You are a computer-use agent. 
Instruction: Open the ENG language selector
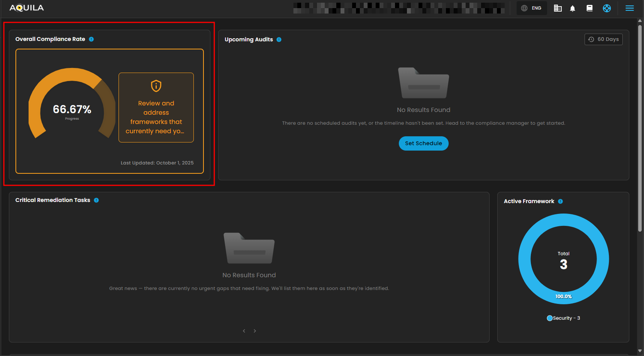point(532,8)
